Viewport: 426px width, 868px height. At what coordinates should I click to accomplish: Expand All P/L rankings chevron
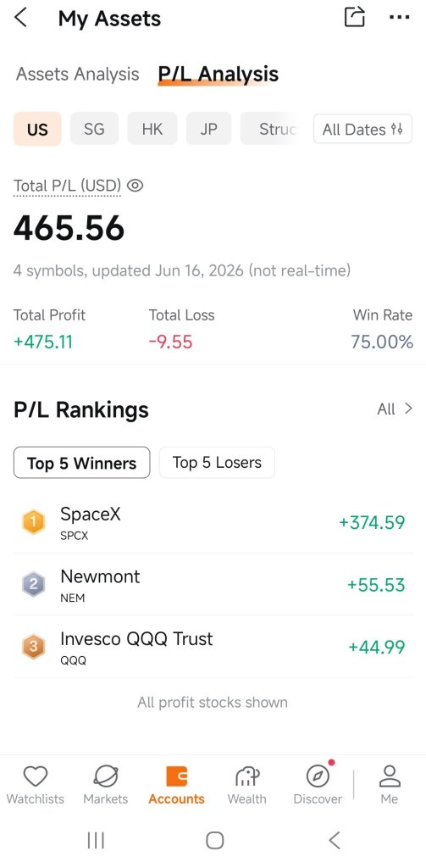coord(395,409)
